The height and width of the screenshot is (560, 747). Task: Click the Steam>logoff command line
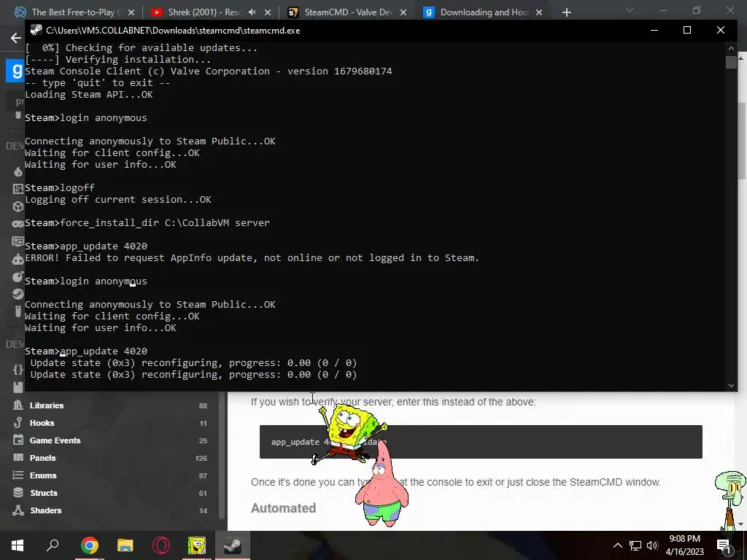click(x=60, y=187)
